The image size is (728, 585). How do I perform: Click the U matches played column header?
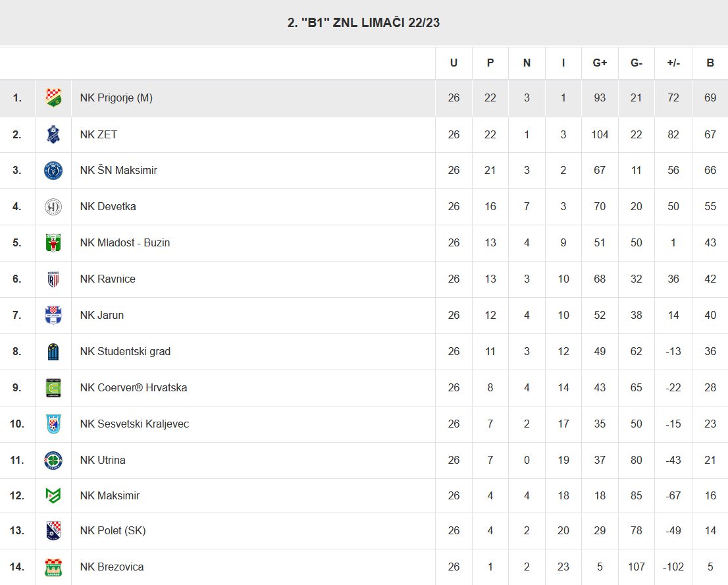(454, 63)
